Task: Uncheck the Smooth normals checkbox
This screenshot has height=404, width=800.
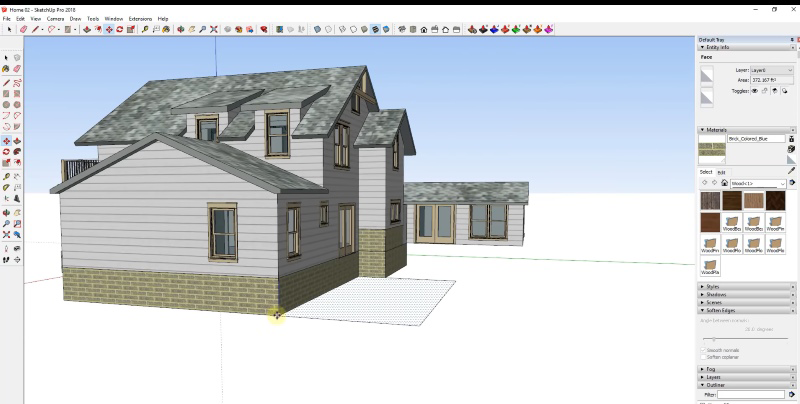Action: pyautogui.click(x=703, y=350)
